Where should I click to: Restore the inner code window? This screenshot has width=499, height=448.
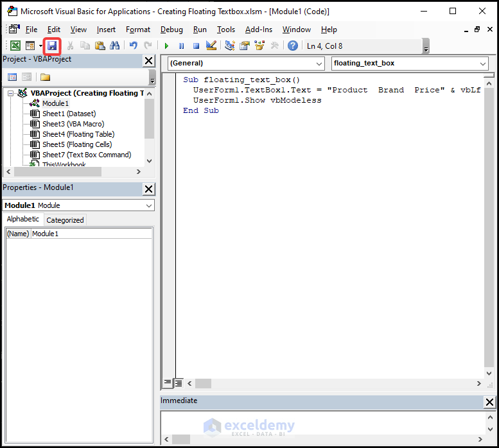pos(477,30)
